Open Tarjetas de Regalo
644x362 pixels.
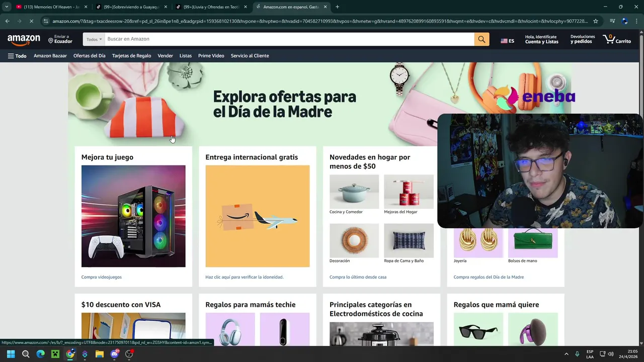(132, 56)
